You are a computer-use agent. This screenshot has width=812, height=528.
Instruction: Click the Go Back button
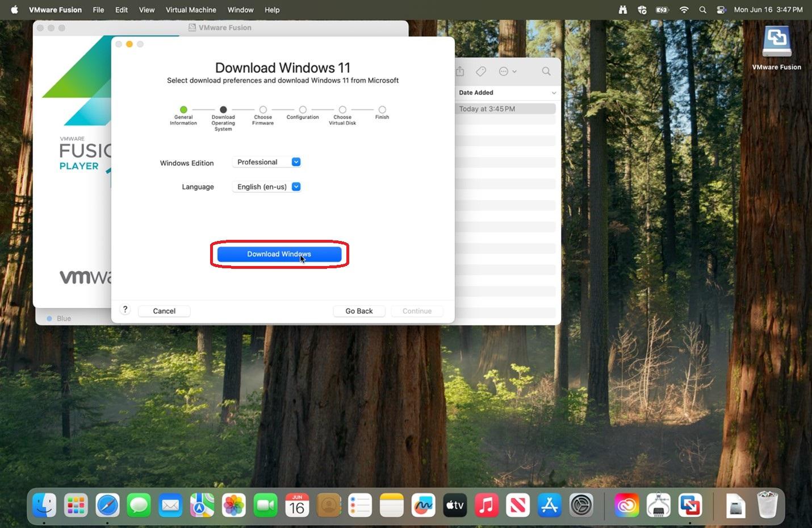pyautogui.click(x=359, y=311)
